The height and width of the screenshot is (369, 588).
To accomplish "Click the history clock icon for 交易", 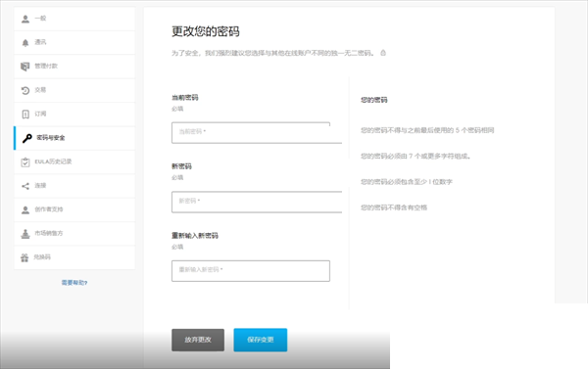I will pyautogui.click(x=25, y=90).
